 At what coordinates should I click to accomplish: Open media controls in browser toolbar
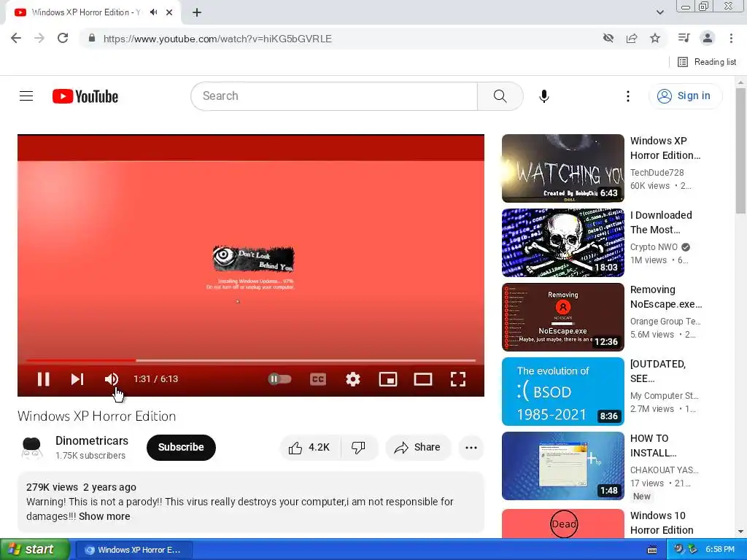click(x=684, y=38)
